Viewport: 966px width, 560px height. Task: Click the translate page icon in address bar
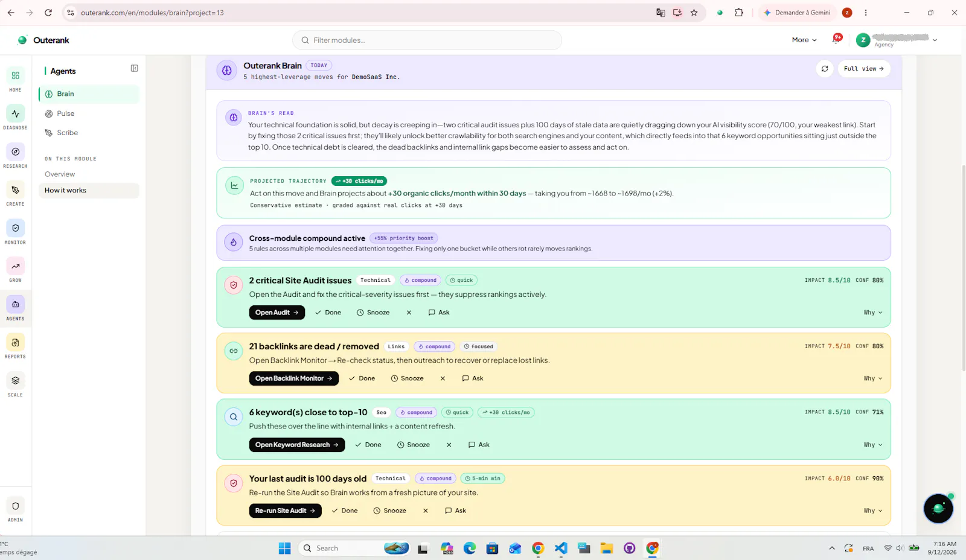[x=661, y=13]
